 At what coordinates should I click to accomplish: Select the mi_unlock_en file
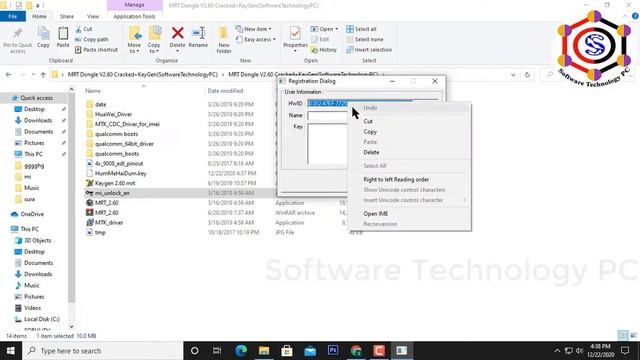tap(112, 193)
